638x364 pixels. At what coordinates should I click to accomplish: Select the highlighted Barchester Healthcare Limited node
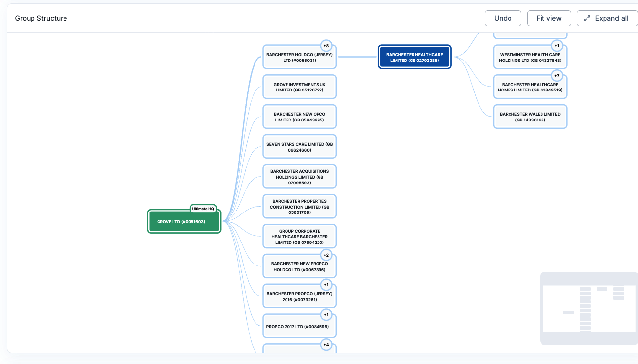coord(415,58)
